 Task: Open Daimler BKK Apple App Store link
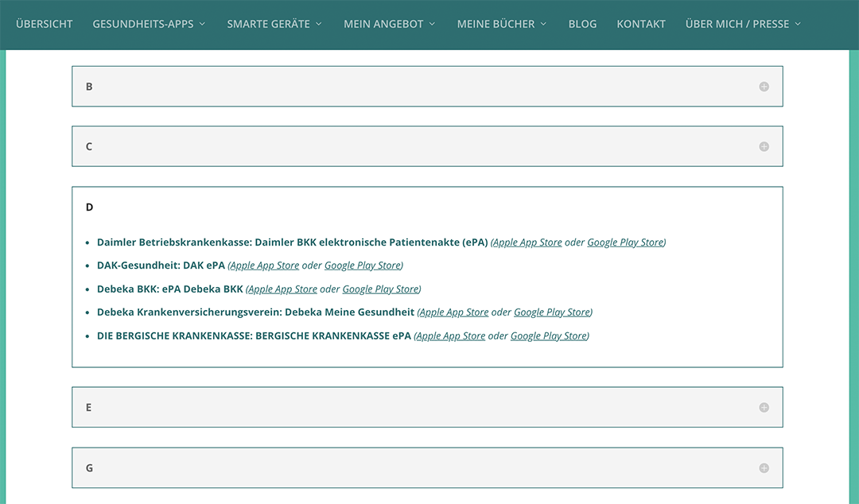(527, 242)
